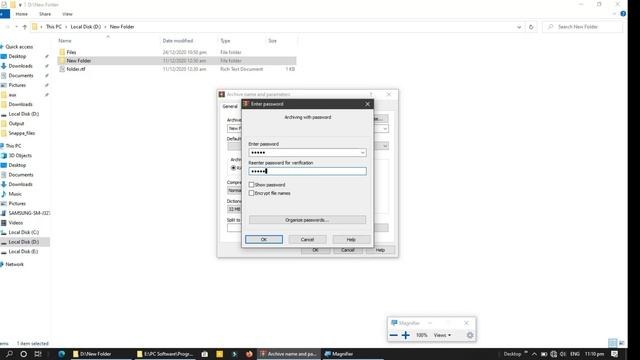Screen dimensions: 640x360
Task: Select Videos in sidebar
Action: click(x=16, y=223)
